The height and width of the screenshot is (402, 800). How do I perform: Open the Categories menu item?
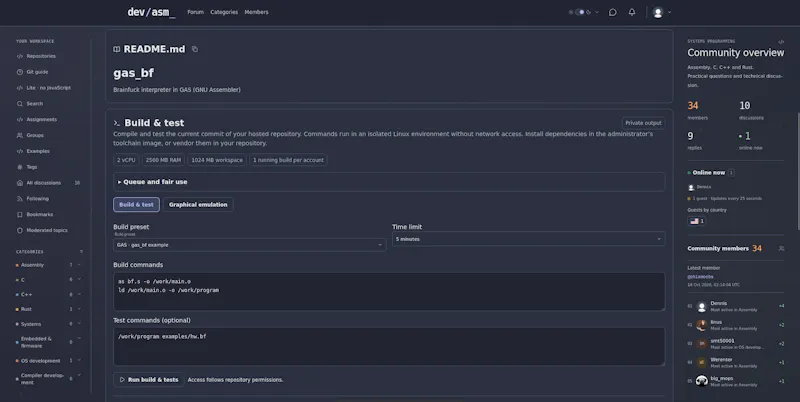(x=224, y=12)
